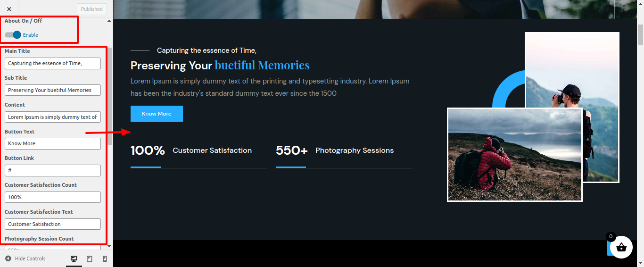The image size is (644, 267).
Task: Click the Know More button in preview
Action: click(157, 114)
